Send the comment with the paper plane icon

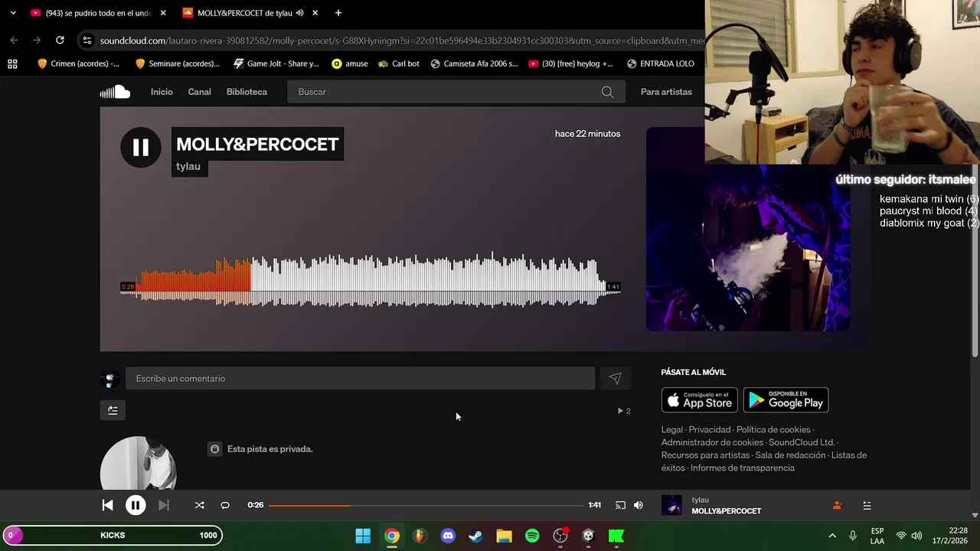pos(615,379)
